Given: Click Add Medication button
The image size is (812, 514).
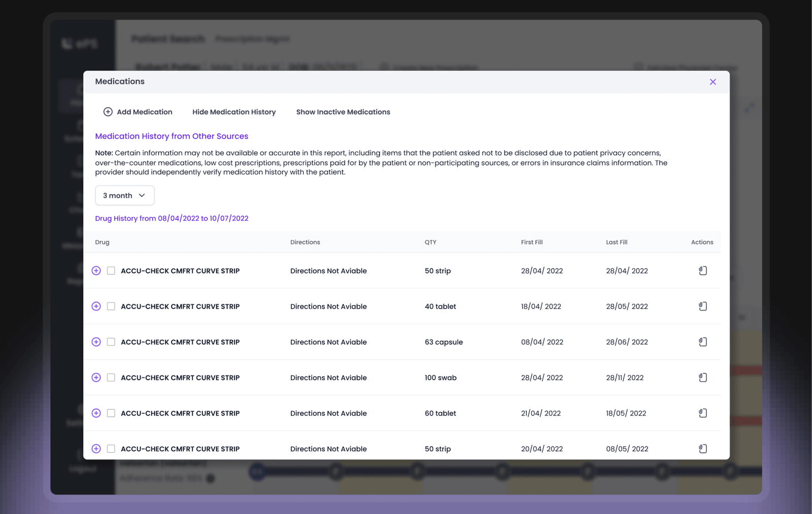Looking at the screenshot, I should 138,112.
